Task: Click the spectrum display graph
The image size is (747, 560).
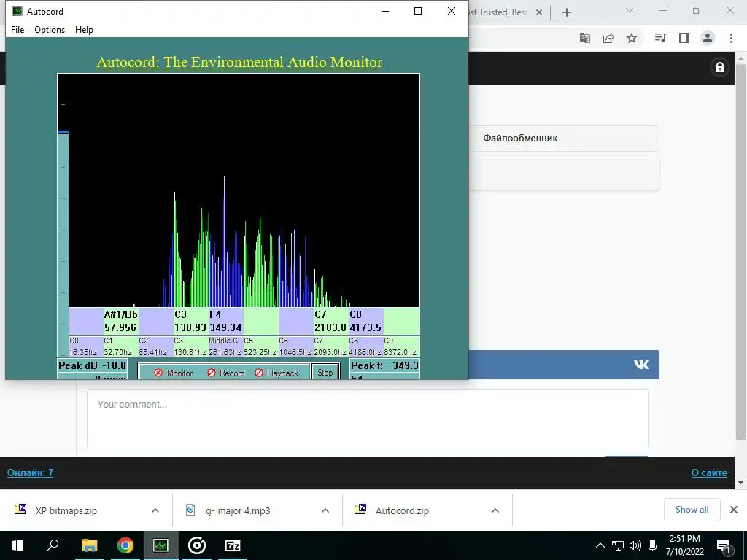Action: pyautogui.click(x=244, y=190)
